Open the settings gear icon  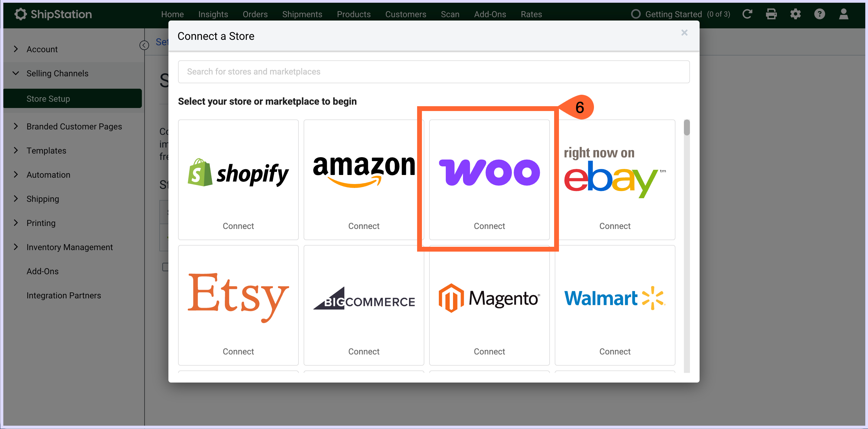point(796,14)
